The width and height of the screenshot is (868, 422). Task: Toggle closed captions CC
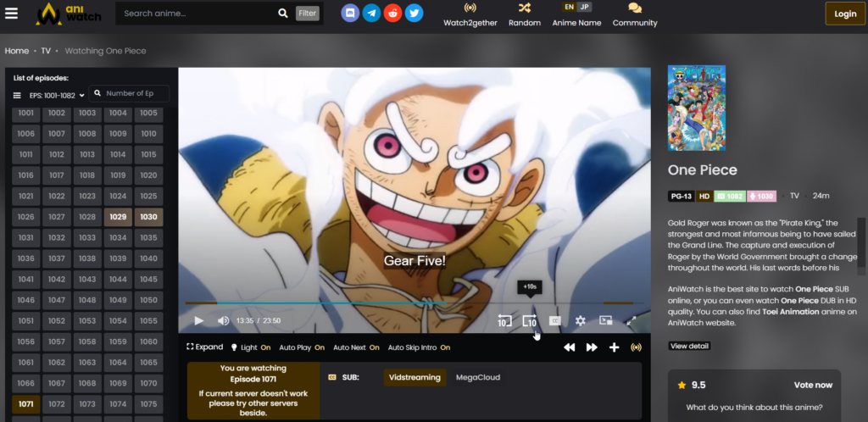(554, 321)
